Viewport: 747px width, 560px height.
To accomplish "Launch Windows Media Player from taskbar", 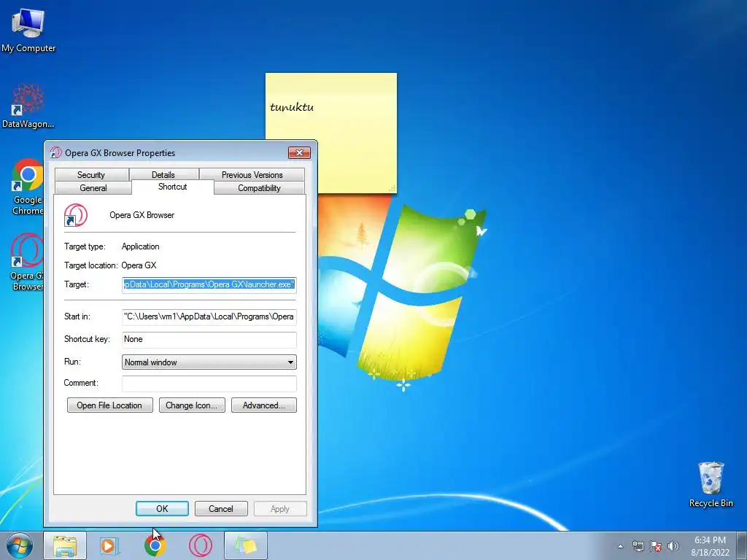I will click(109, 545).
